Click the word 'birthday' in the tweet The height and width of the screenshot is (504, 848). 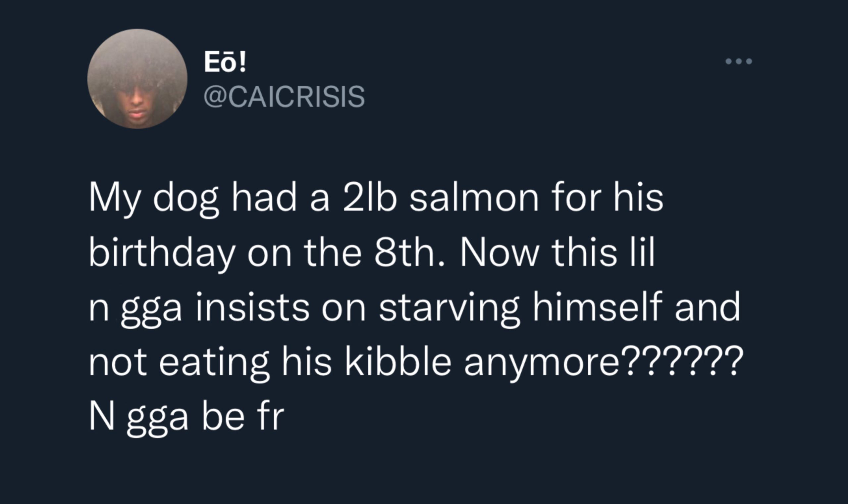point(162,256)
